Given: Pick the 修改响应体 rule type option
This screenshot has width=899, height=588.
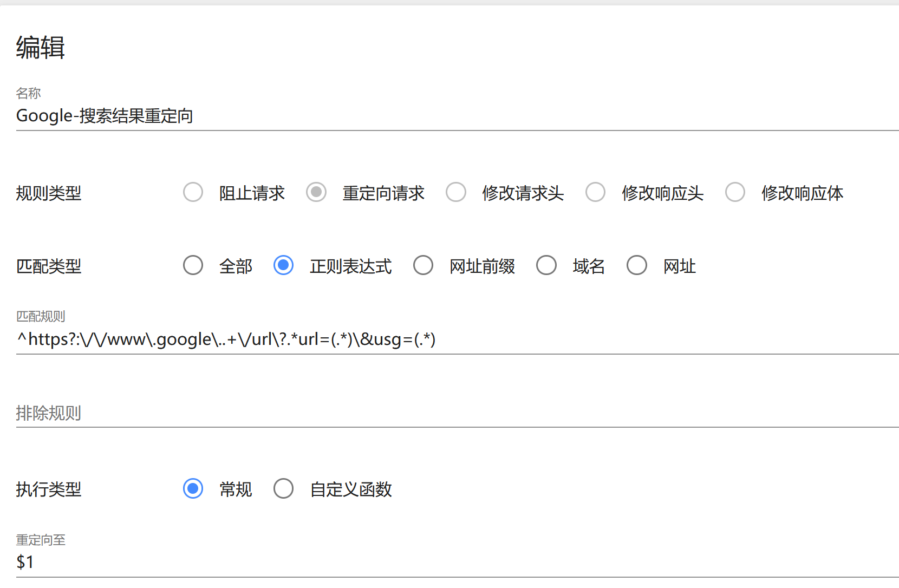Looking at the screenshot, I should tap(735, 192).
